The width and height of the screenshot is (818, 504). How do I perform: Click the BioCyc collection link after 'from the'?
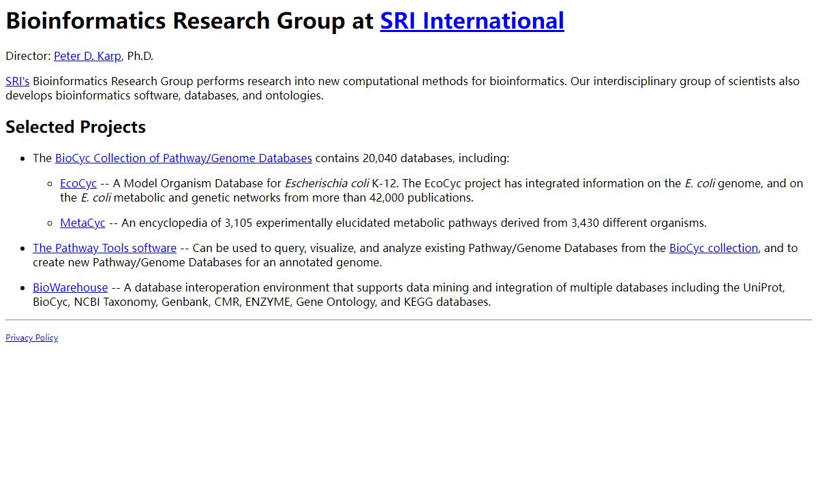click(713, 248)
